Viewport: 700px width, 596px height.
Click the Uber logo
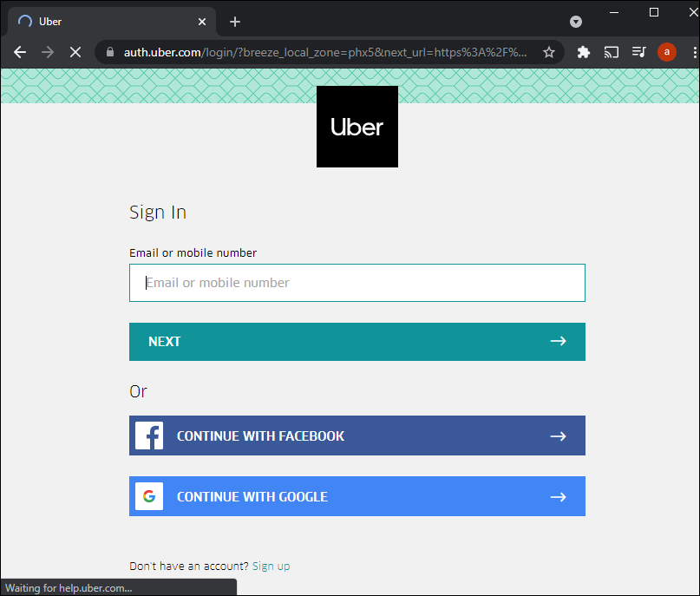357,127
